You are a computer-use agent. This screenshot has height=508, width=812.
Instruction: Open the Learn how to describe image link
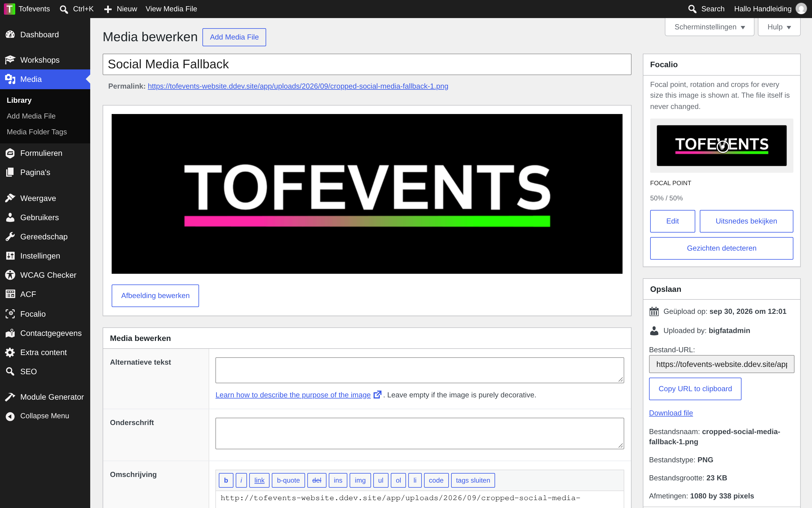[x=293, y=395]
